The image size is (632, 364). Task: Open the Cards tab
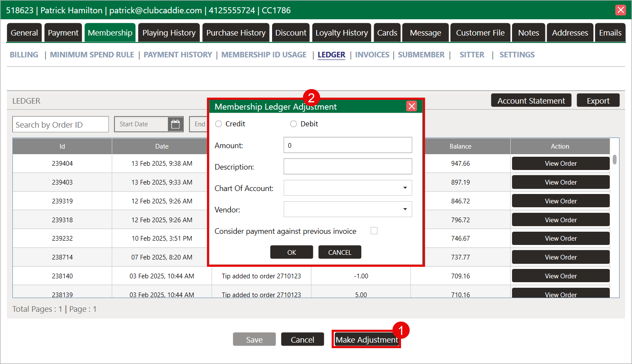[x=387, y=33]
